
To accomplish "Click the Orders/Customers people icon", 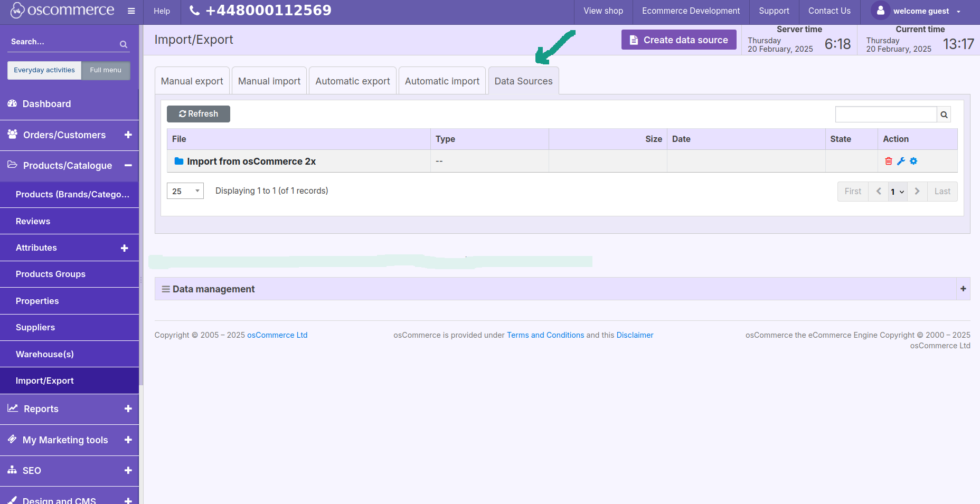I will (13, 134).
